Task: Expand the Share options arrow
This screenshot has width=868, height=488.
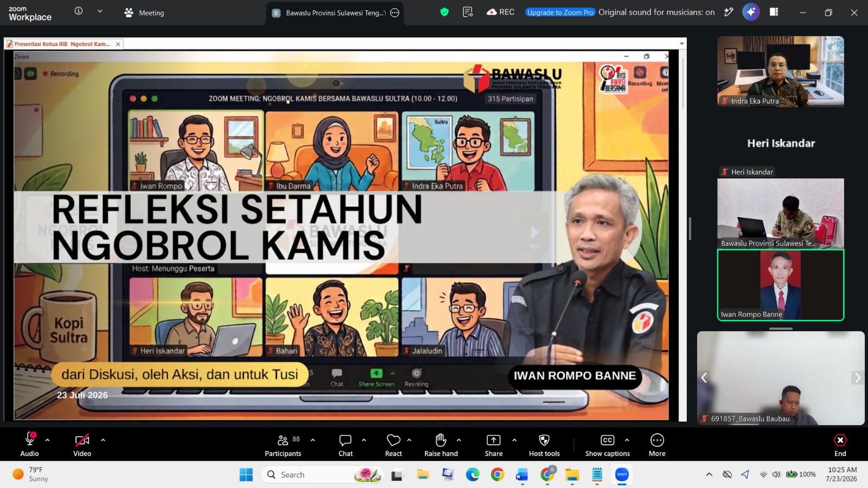Action: point(514,440)
